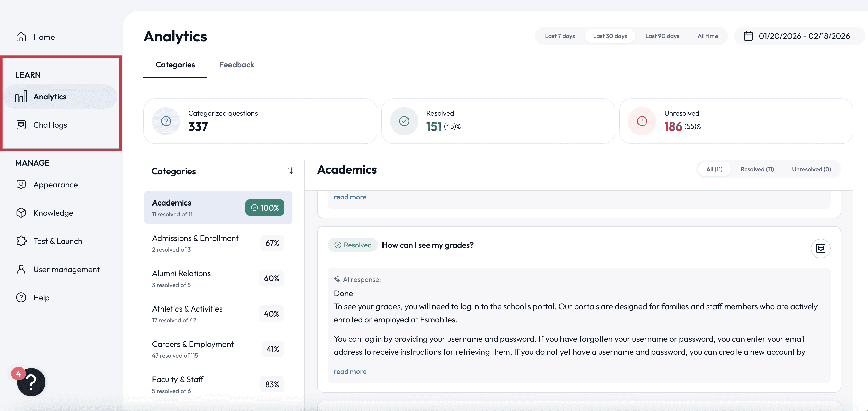Filter questions by All (11)

[714, 169]
